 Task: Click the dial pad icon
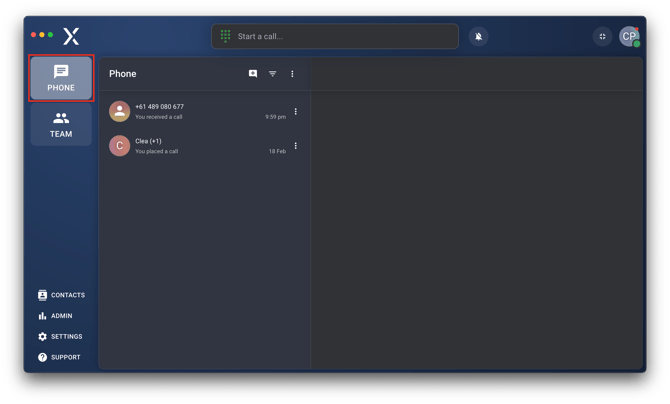point(225,36)
